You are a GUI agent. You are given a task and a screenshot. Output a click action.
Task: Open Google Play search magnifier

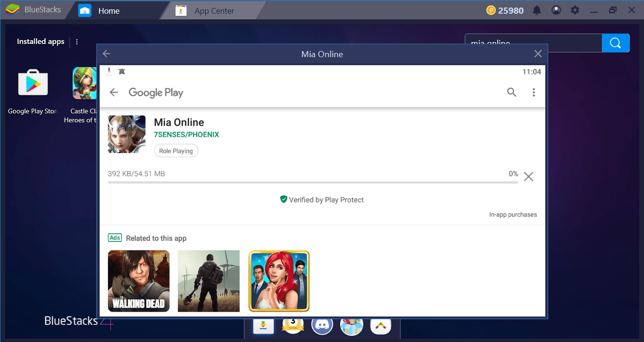(511, 92)
